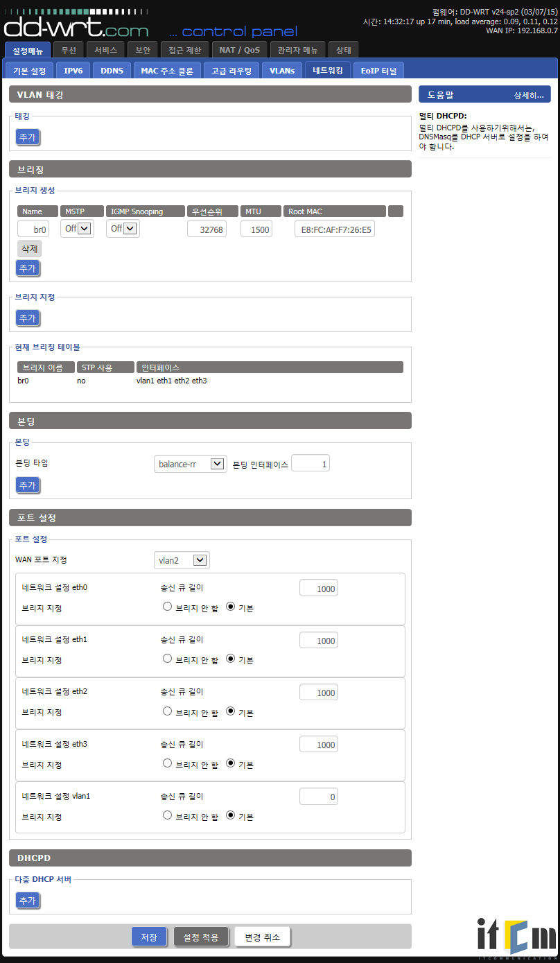Add an entry under 브리지 지정 section
The height and width of the screenshot is (963, 560).
[x=28, y=318]
